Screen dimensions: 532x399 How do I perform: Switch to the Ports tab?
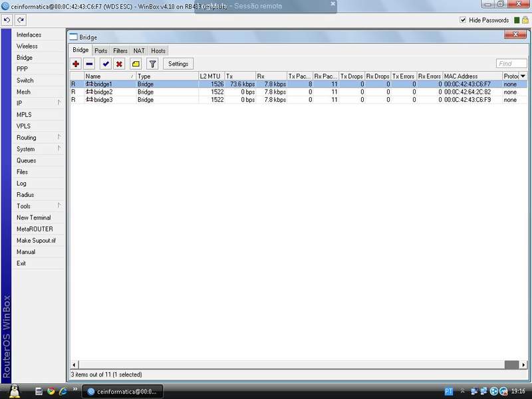(101, 51)
